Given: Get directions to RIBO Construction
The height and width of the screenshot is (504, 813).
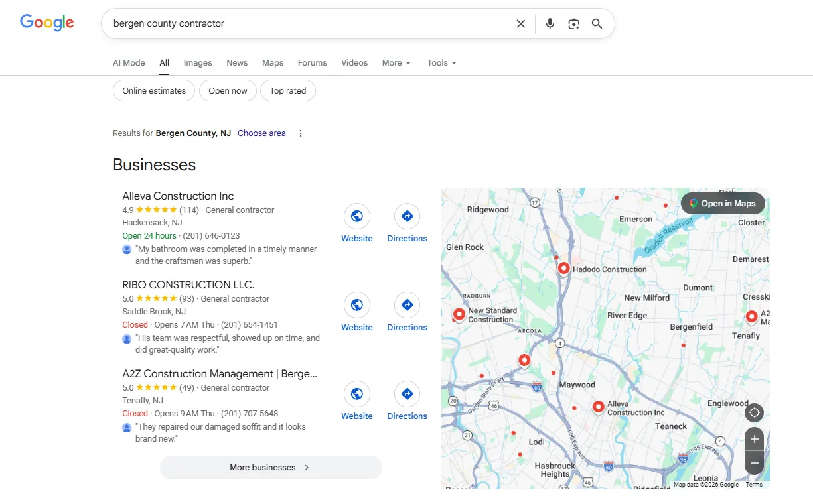Looking at the screenshot, I should tap(407, 305).
